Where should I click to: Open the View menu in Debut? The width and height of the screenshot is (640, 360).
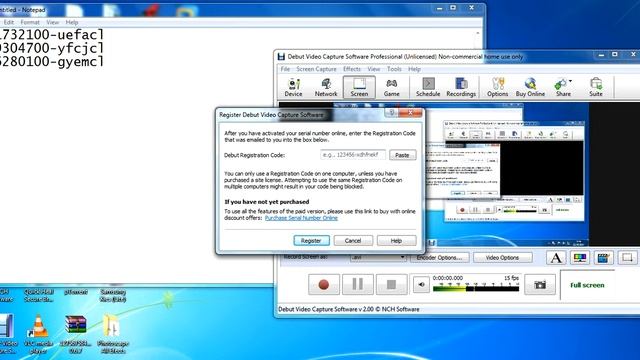point(373,69)
